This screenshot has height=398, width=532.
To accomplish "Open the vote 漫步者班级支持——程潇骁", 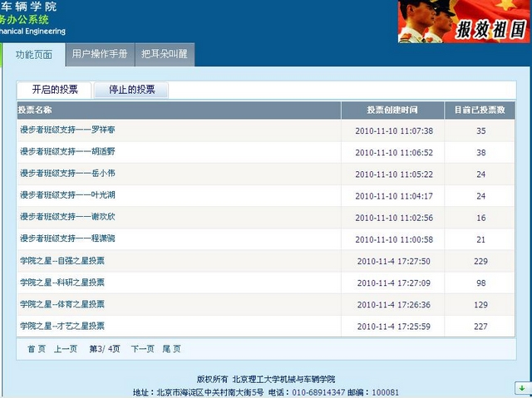I will [x=67, y=238].
